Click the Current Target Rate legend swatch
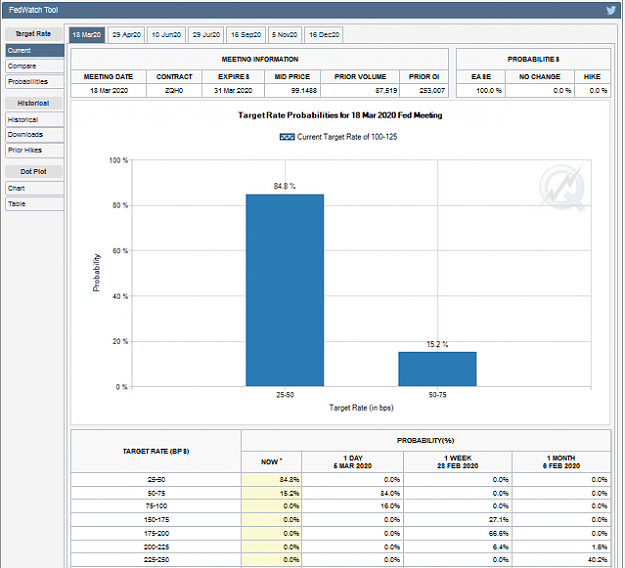 point(287,137)
